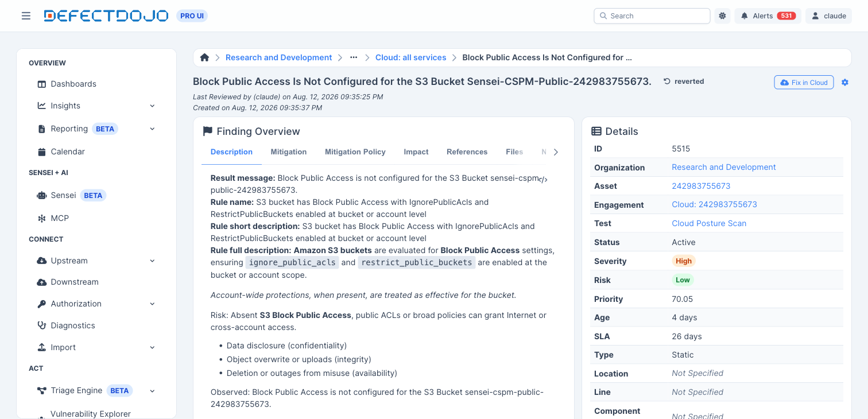Go to home via breadcrumb house icon

(x=204, y=57)
